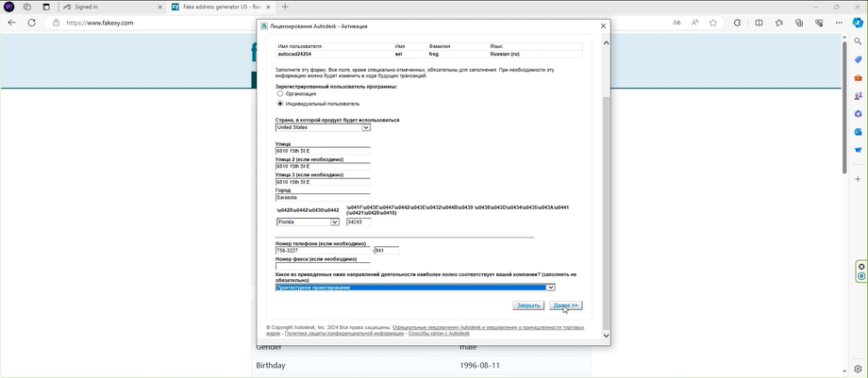Open a new browser tab
Viewport: 868px width, 378px height.
point(285,8)
